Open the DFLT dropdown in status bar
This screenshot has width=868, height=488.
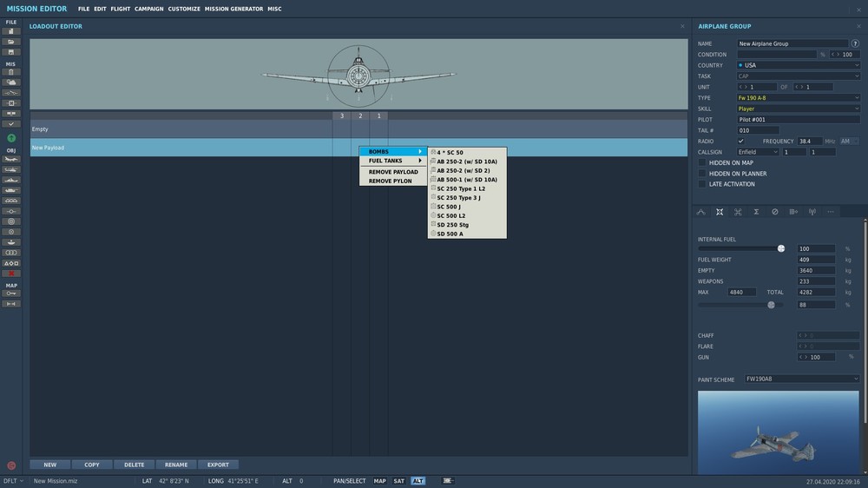13,481
